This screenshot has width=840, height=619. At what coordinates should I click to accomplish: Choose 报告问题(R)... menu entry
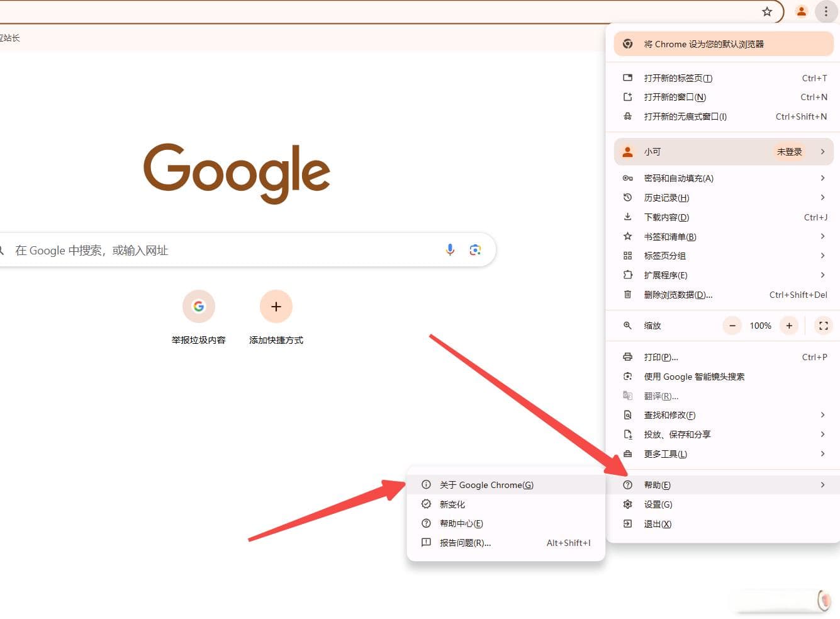pyautogui.click(x=506, y=543)
